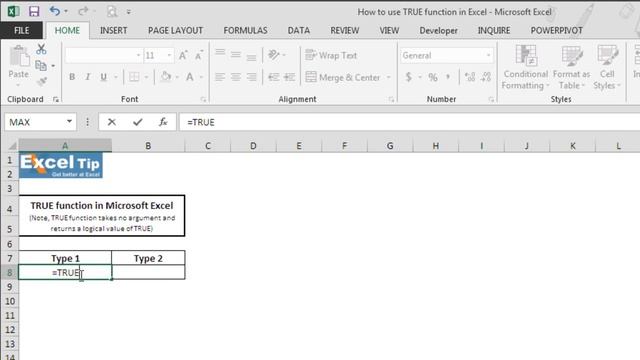Confirm the formula with checkmark Enter
Viewport: 640px width, 360px height.
point(138,122)
